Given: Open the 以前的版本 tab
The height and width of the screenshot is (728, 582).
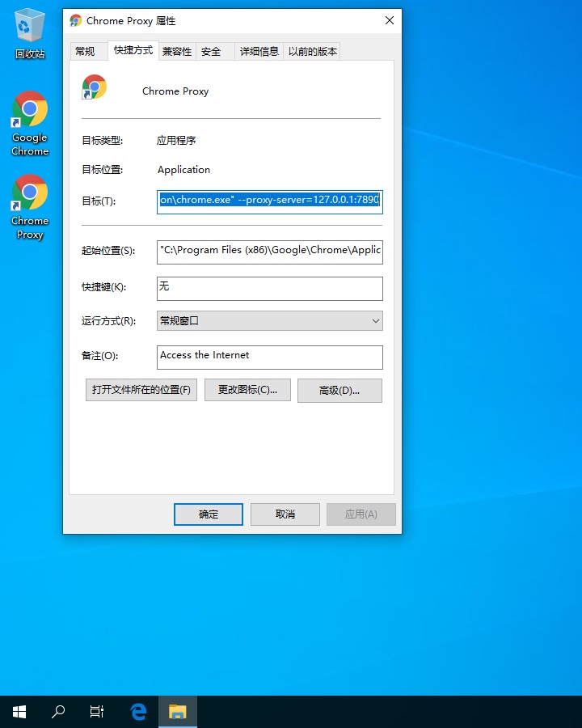Looking at the screenshot, I should (x=312, y=52).
